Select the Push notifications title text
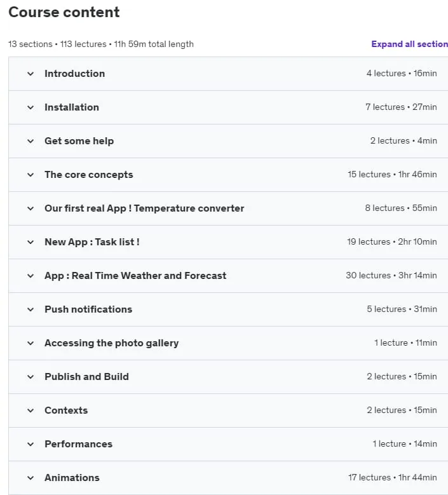Screen dimensions: 448x495 [x=88, y=309]
